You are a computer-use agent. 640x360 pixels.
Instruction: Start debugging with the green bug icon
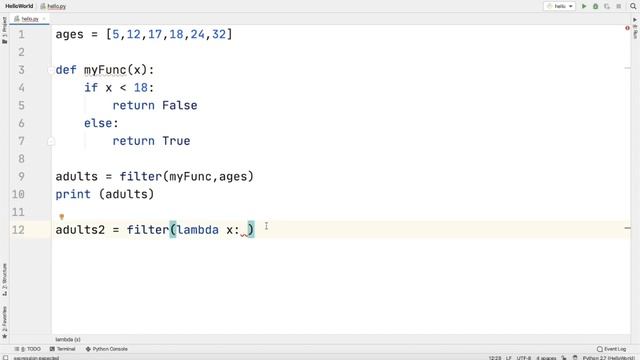596,6
